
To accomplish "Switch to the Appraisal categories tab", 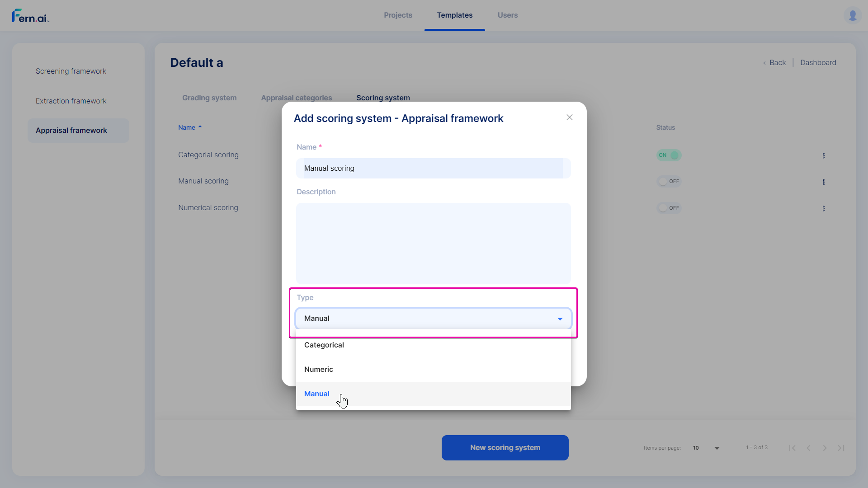I will pyautogui.click(x=296, y=98).
